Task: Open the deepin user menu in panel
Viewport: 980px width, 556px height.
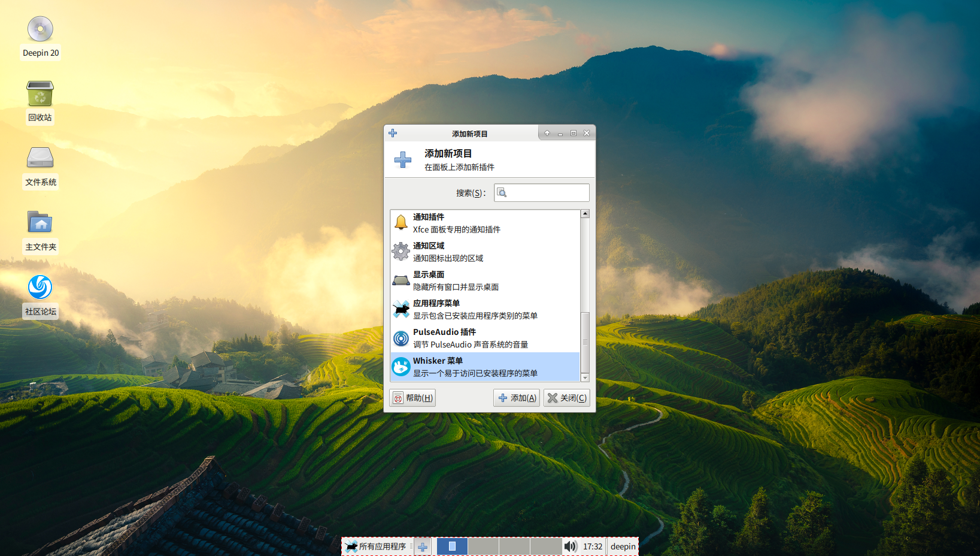Action: click(x=623, y=546)
